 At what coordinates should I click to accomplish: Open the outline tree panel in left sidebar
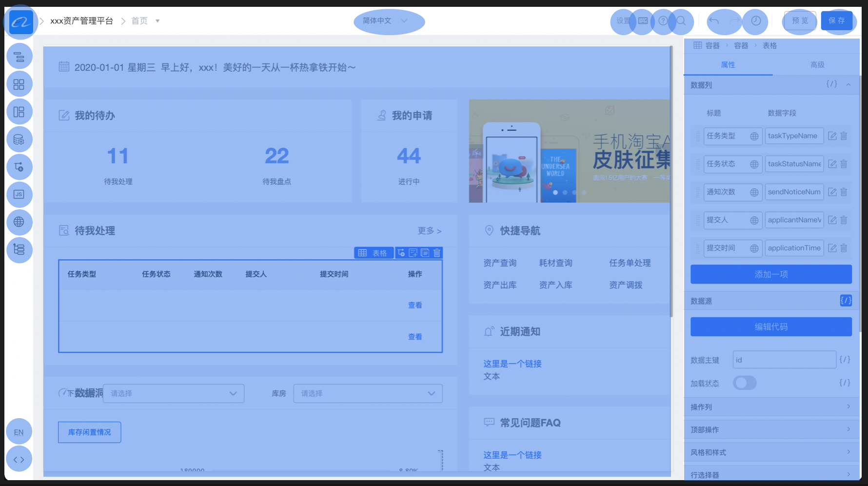click(x=19, y=57)
